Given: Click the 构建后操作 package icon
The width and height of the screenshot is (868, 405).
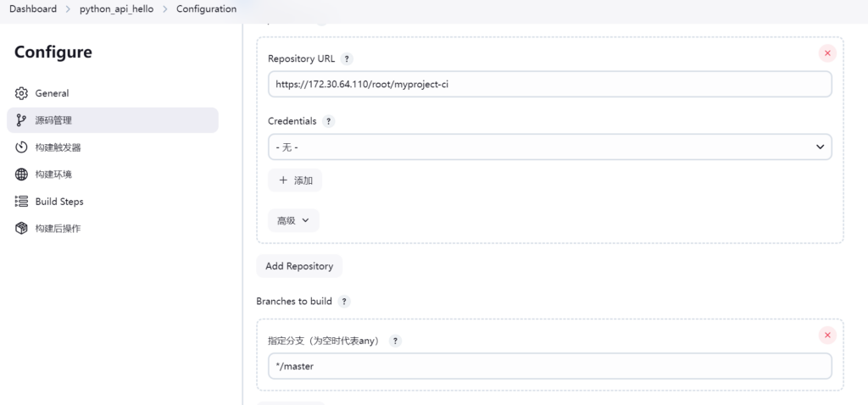Looking at the screenshot, I should pos(22,229).
